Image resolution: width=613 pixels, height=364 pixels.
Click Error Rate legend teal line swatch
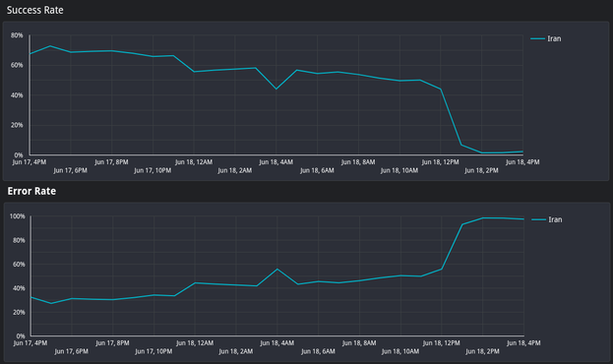(539, 219)
